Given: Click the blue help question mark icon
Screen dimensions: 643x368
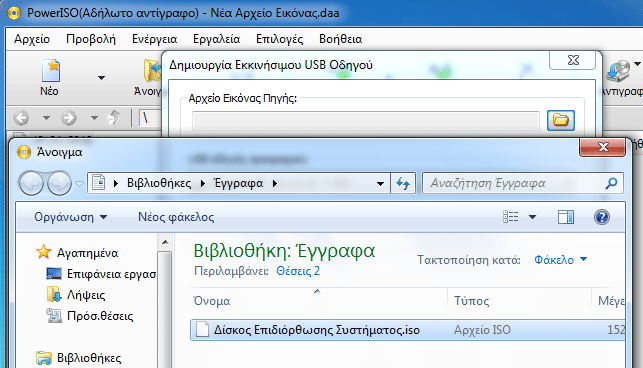Looking at the screenshot, I should coord(602,217).
